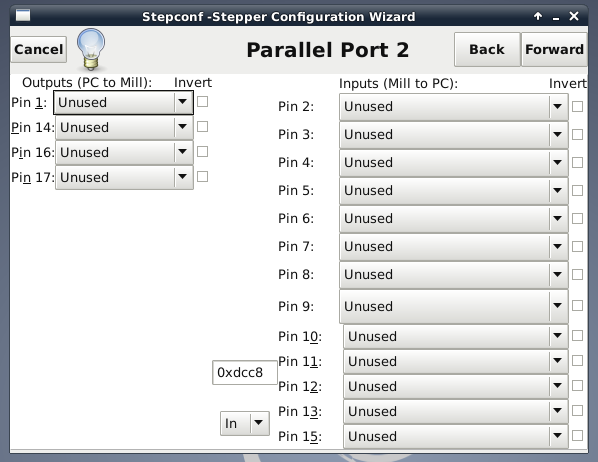The image size is (598, 462).
Task: Tick the Invert checkbox for Pin 14
Action: (203, 127)
